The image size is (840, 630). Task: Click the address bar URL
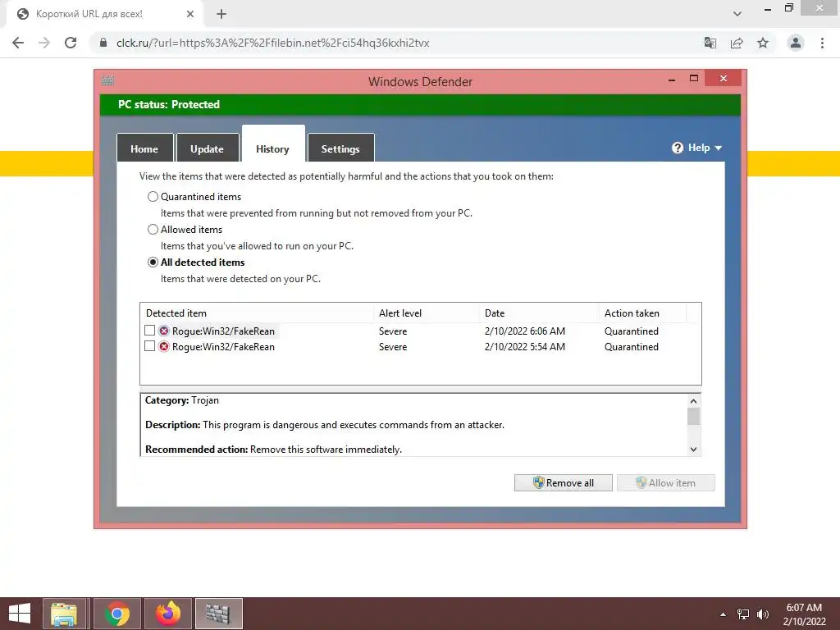[x=272, y=43]
